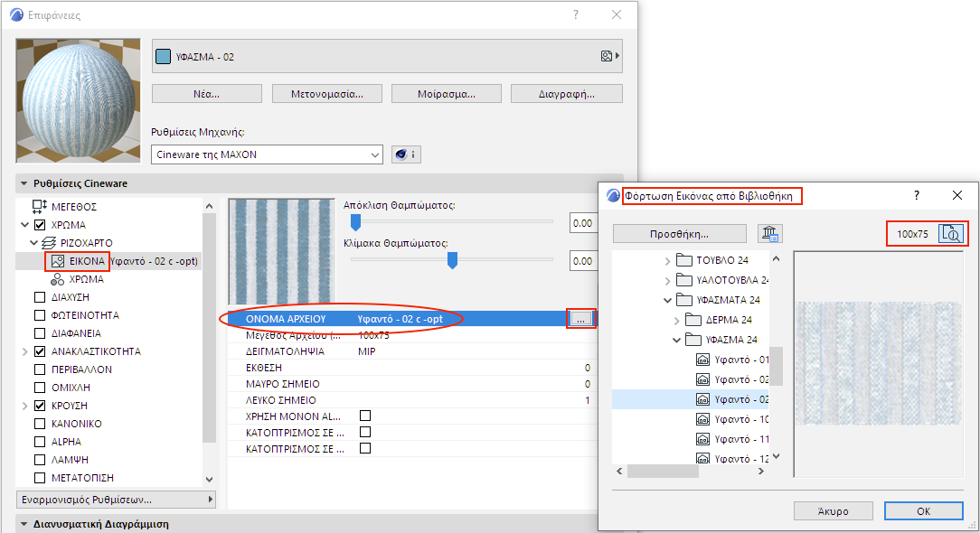The image size is (980, 533).
Task: Select the ΡΙΖΟΧΑΡΤΟ layers icon
Action: point(49,242)
